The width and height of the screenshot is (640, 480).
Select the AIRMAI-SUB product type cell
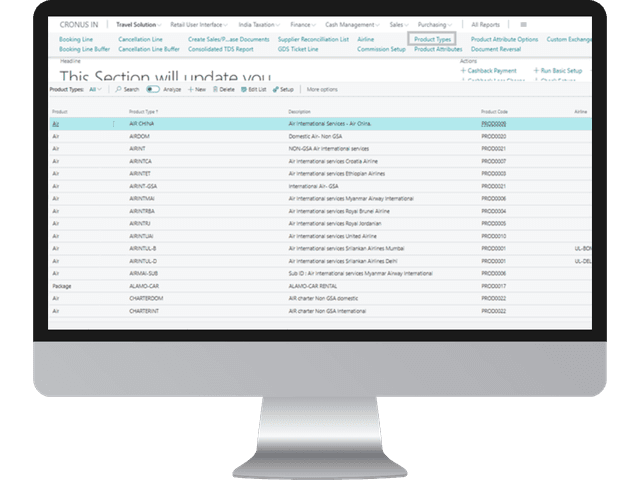143,273
